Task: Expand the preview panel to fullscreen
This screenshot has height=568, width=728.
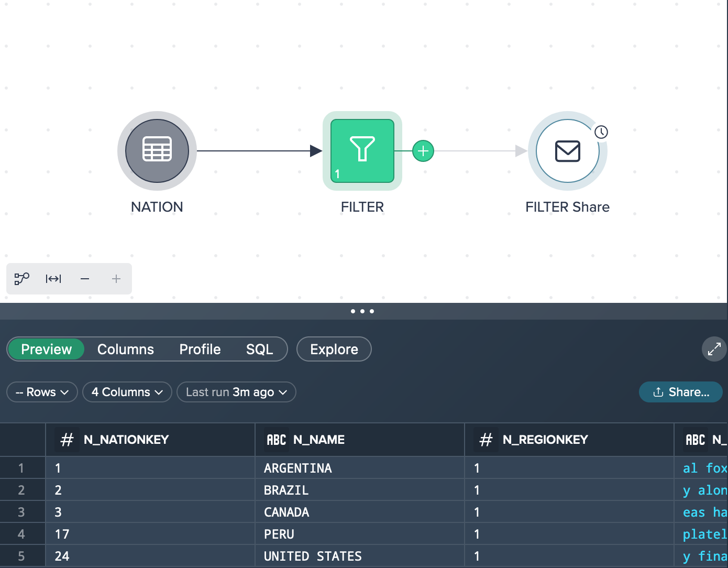Action: pyautogui.click(x=714, y=349)
